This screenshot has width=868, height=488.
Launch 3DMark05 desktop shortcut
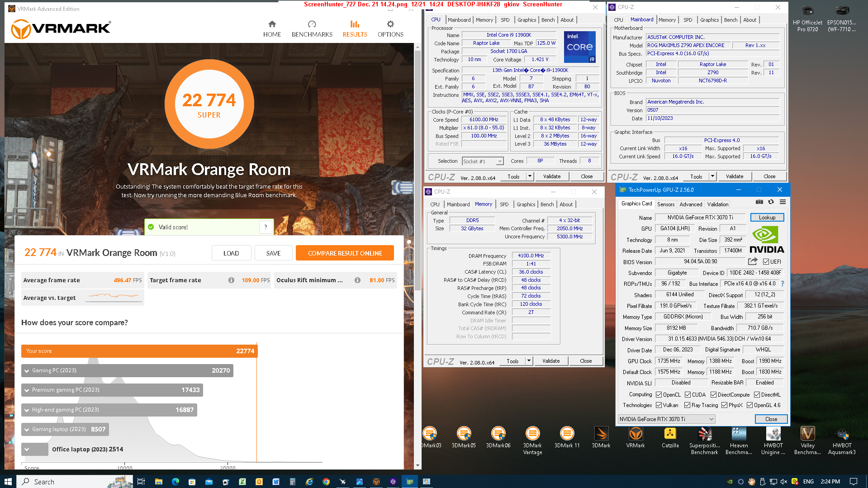pos(464,437)
